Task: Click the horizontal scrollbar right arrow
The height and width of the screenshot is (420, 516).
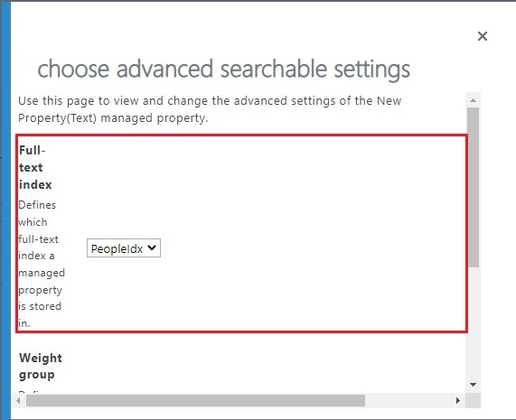Action: tap(458, 400)
